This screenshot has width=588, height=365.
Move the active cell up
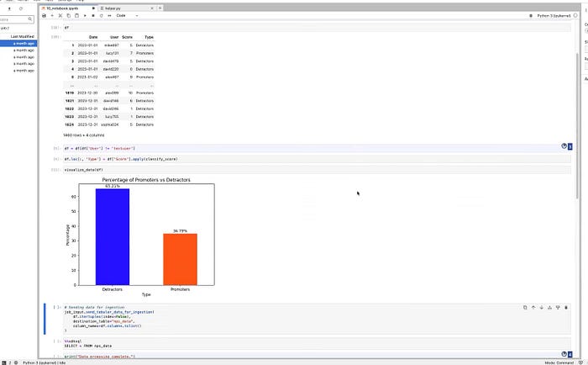[533, 308]
